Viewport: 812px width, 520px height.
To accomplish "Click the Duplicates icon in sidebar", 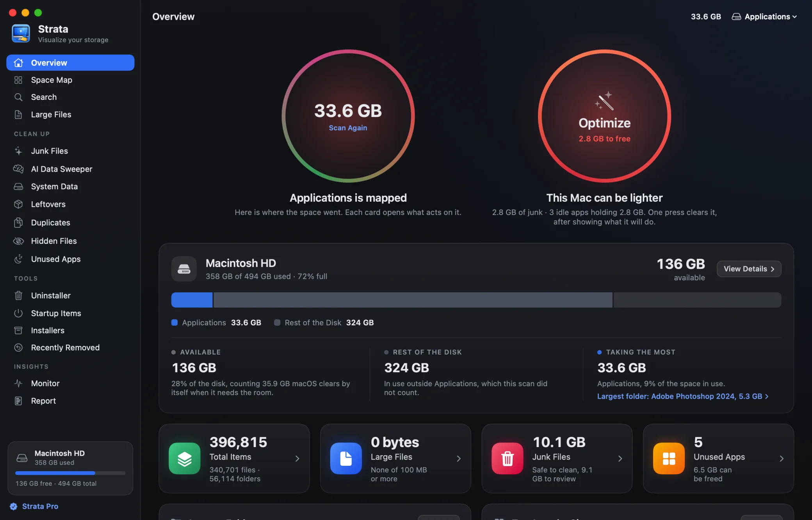I will pyautogui.click(x=18, y=223).
